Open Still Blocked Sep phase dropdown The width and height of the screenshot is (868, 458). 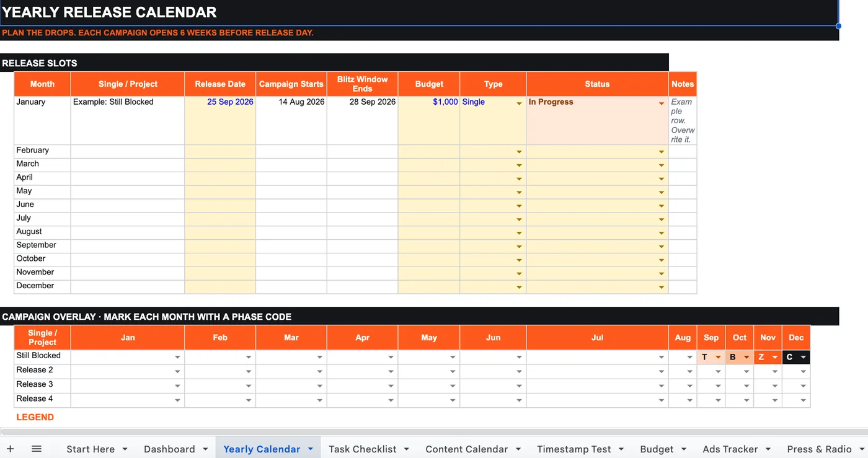point(718,357)
